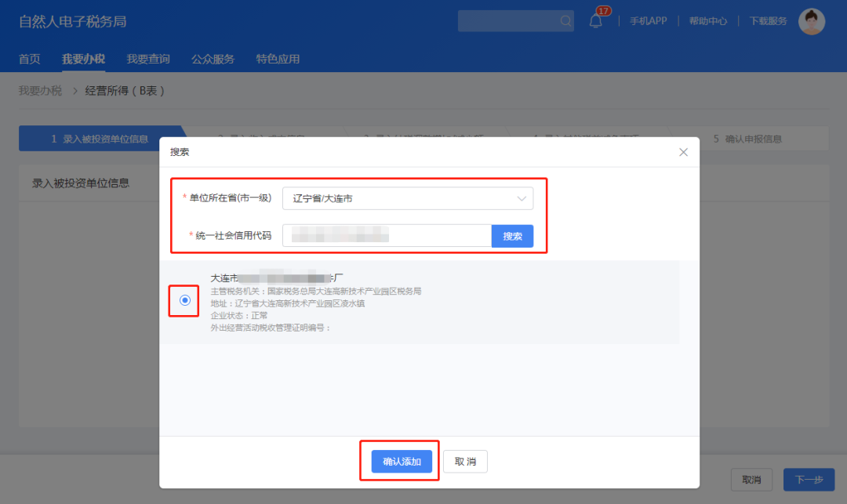
Task: Go to the 特色应用 tab
Action: point(278,59)
